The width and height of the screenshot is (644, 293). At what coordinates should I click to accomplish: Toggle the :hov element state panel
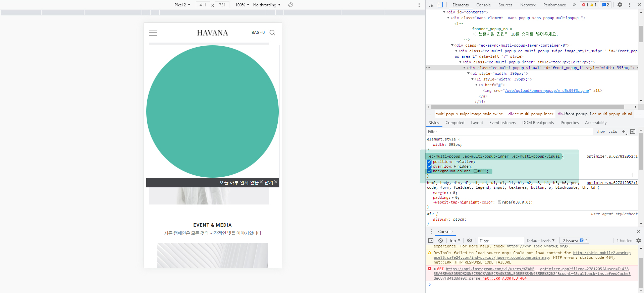click(x=601, y=132)
